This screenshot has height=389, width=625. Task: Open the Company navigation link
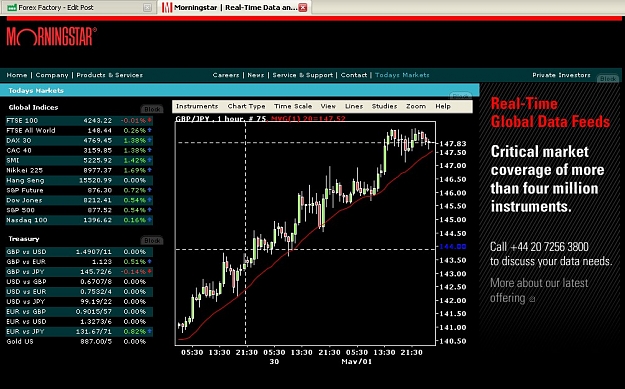click(52, 75)
